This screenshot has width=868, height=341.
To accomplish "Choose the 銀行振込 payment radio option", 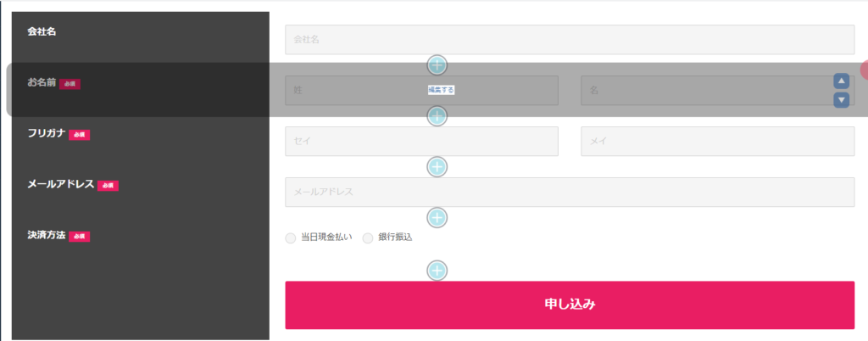I will [368, 238].
